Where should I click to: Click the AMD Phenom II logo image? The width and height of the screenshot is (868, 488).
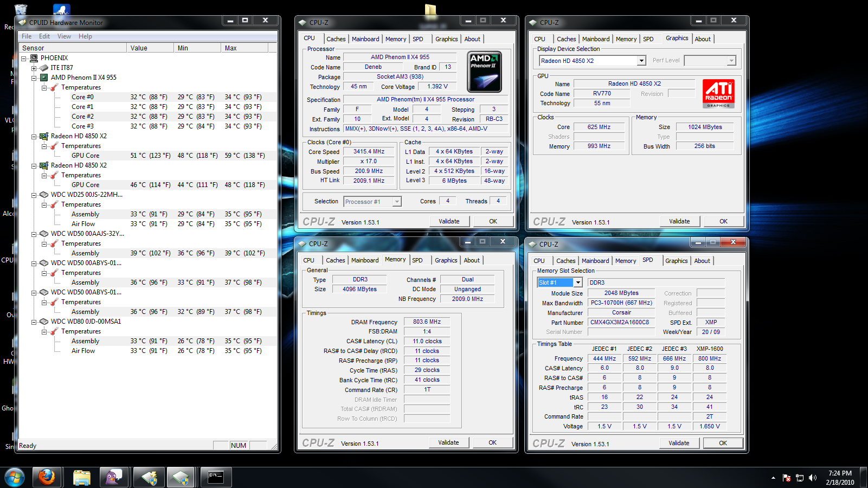click(484, 72)
